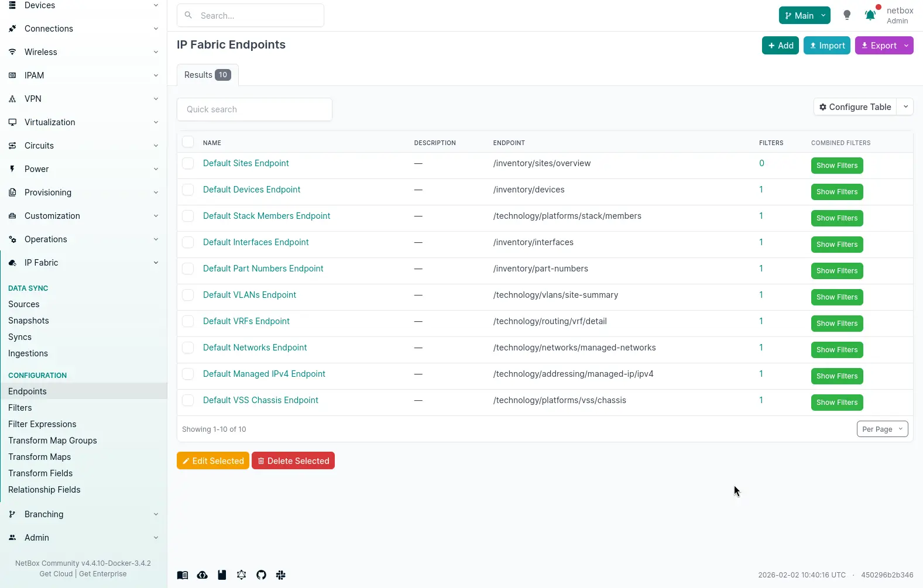Open the GitHub icon in footer
The height and width of the screenshot is (588, 923).
261,575
